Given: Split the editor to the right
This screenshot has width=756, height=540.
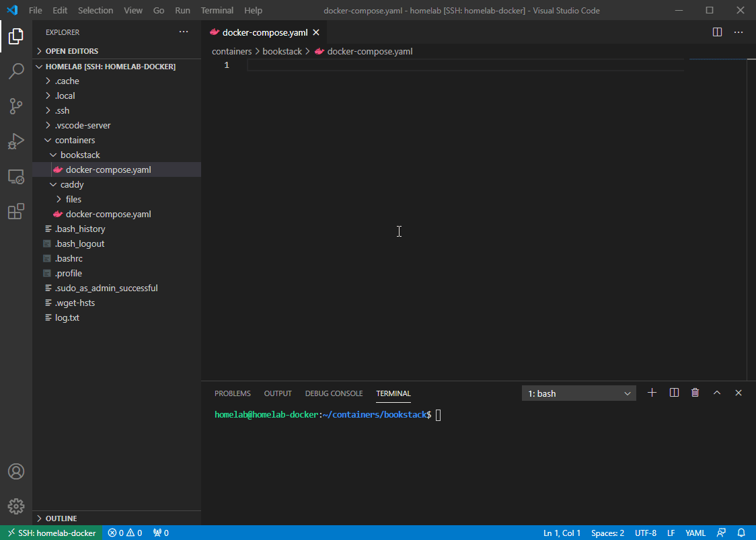Looking at the screenshot, I should [717, 32].
